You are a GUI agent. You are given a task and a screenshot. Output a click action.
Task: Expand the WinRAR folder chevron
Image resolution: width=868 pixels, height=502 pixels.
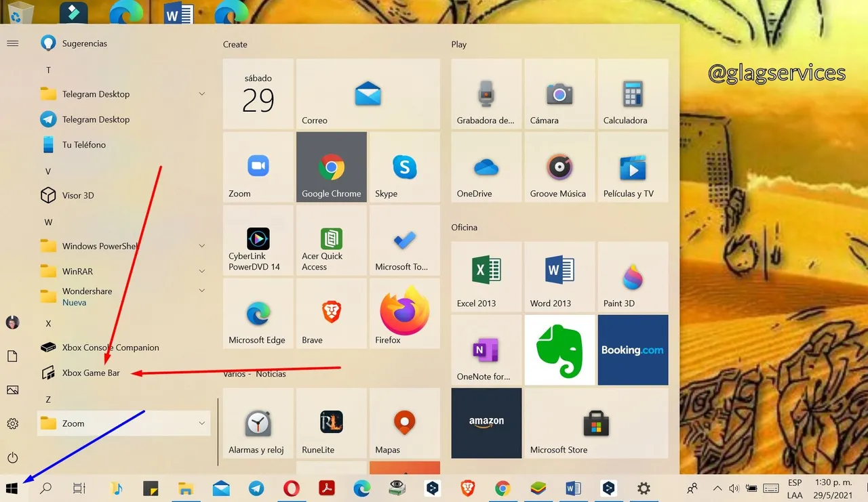[x=202, y=271]
